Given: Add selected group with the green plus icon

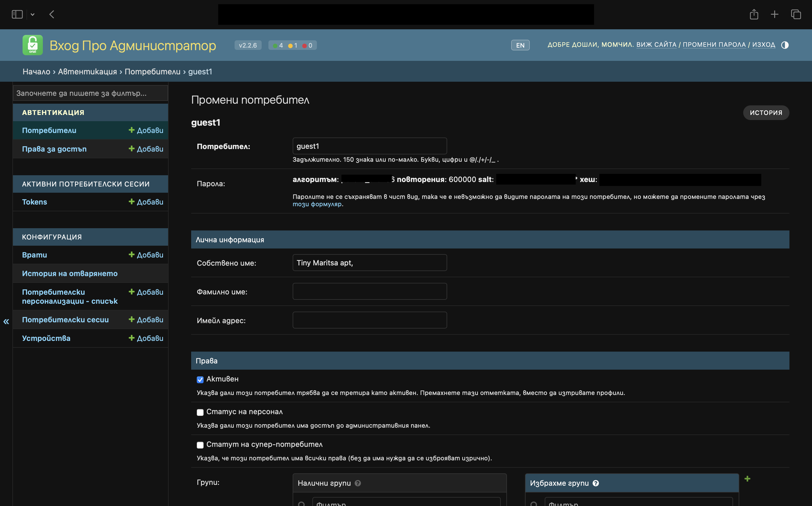Looking at the screenshot, I should [x=748, y=479].
